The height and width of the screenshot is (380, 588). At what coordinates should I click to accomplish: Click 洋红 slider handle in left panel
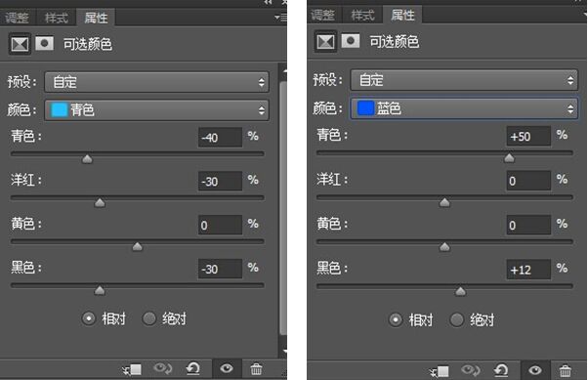(100, 203)
